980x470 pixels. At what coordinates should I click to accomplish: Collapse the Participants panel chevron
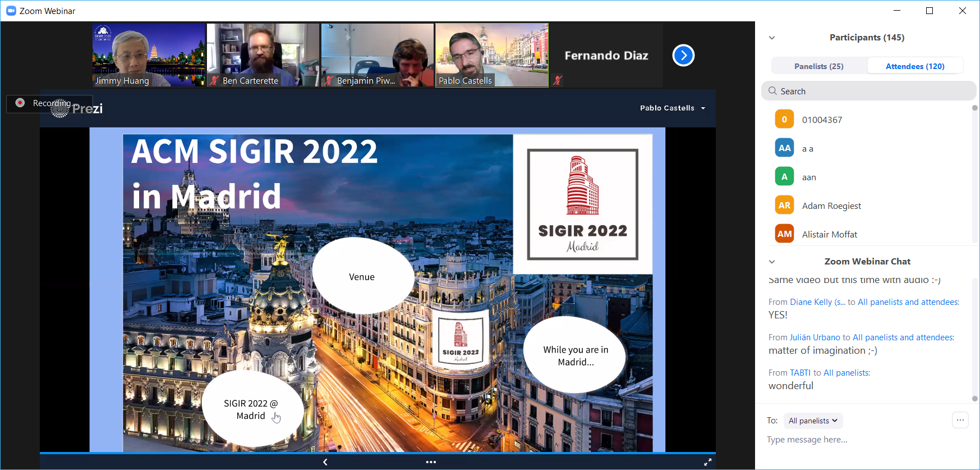772,38
